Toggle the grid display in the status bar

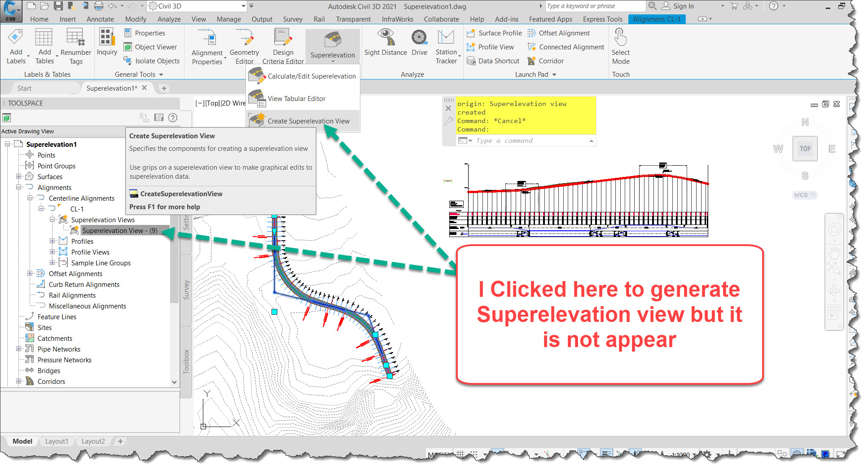coord(460,454)
